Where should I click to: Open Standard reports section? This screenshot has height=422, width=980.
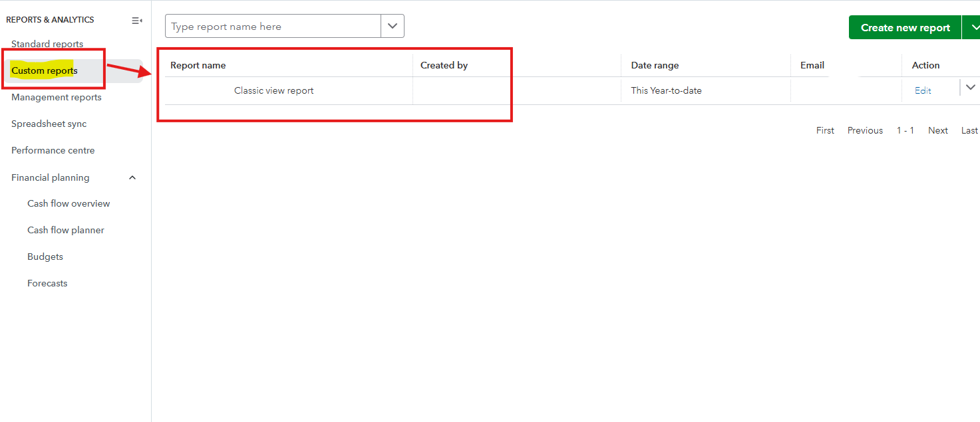[47, 44]
